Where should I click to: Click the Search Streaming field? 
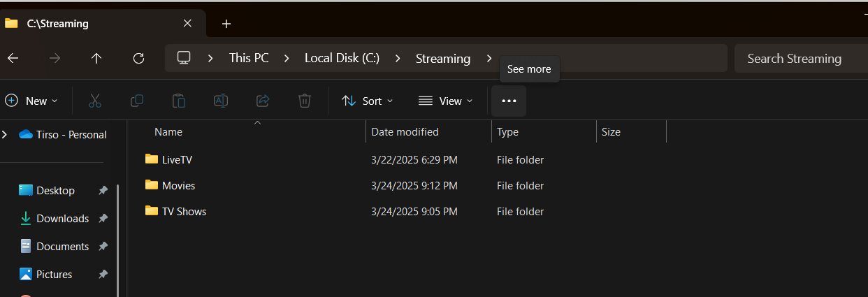(x=797, y=59)
